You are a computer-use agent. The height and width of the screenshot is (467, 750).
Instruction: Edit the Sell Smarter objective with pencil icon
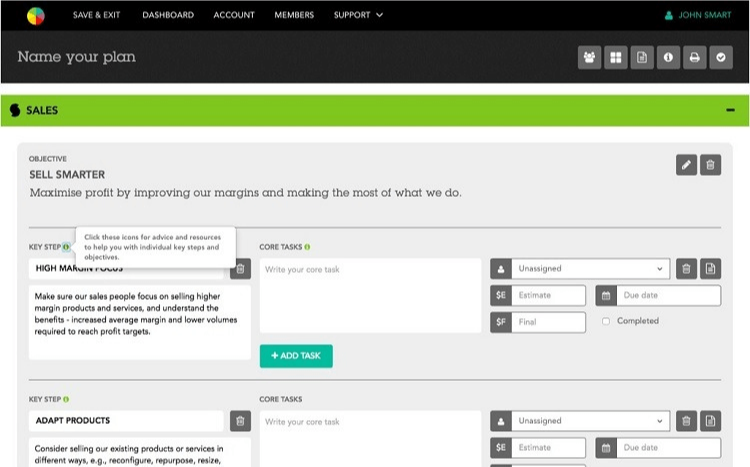coord(686,165)
